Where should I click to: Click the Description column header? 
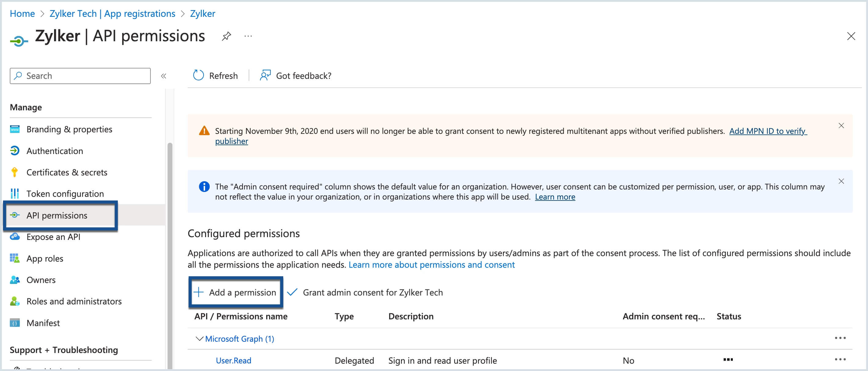pyautogui.click(x=411, y=316)
